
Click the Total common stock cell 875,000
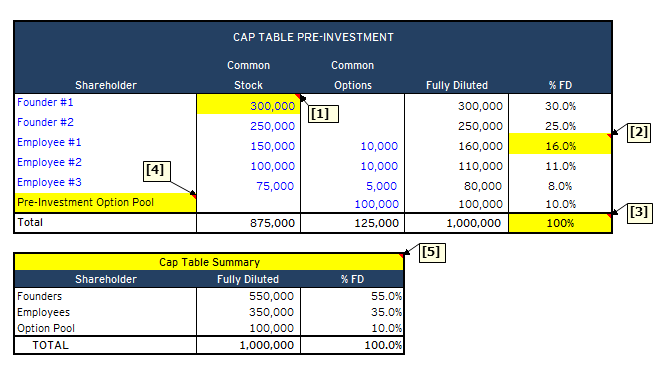[249, 223]
